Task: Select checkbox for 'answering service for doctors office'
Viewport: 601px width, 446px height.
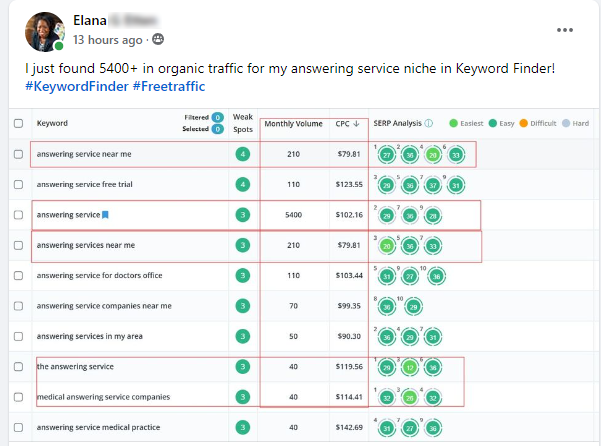Action: (x=19, y=275)
